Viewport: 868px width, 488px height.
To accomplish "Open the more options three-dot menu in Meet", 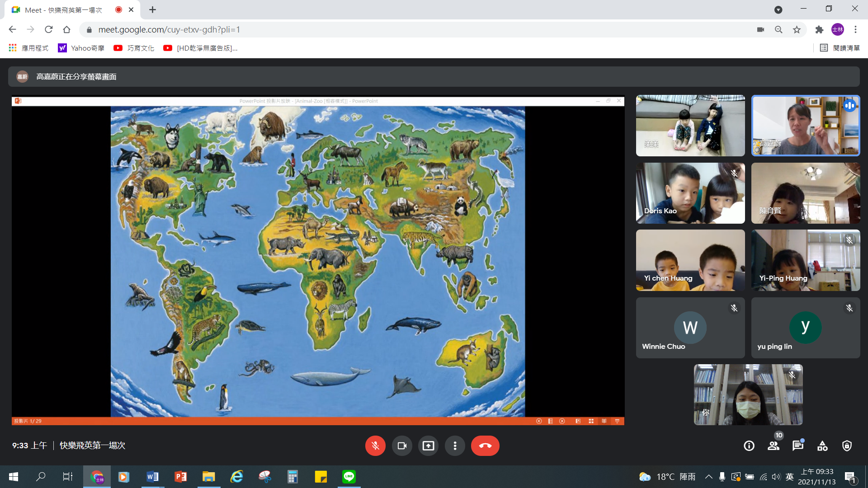I will [x=455, y=446].
